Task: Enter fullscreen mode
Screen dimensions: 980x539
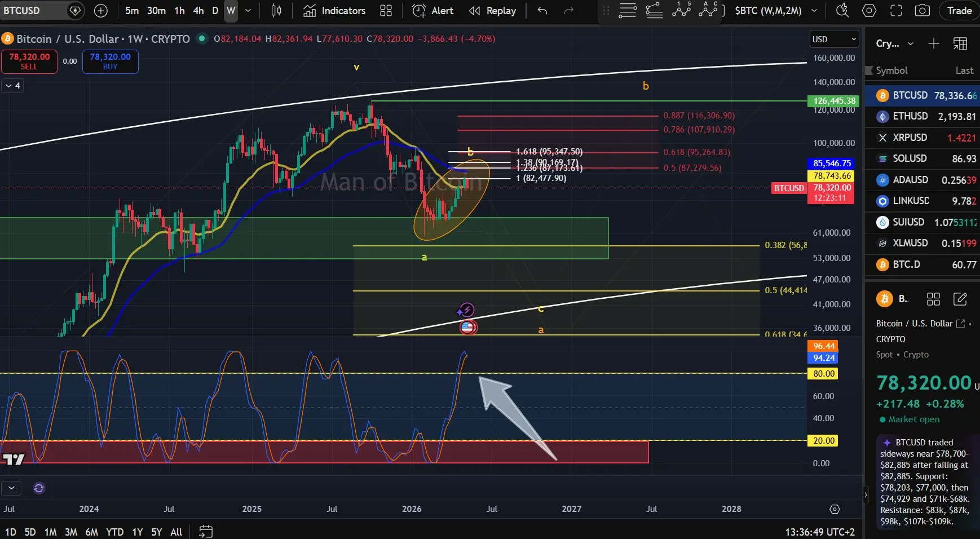Action: tap(896, 11)
